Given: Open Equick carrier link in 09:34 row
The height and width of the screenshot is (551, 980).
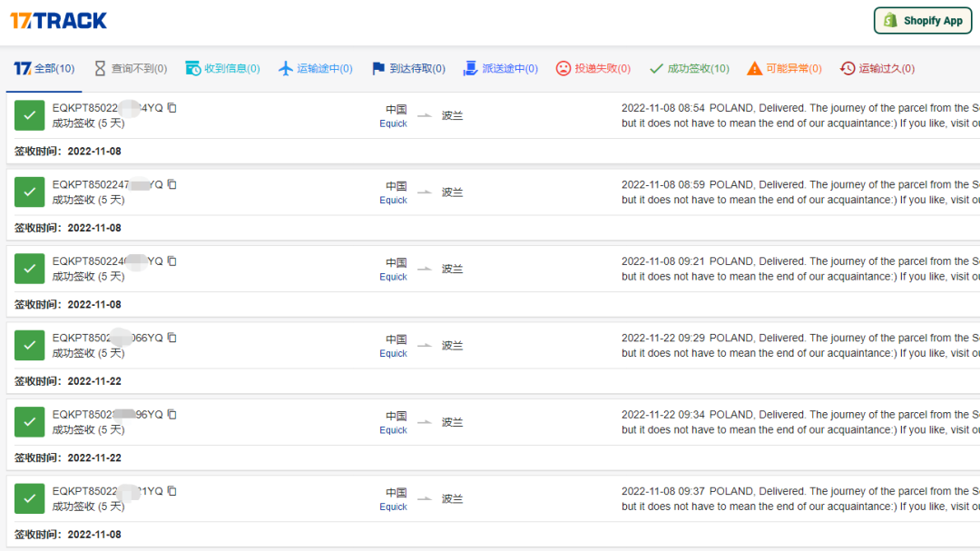Looking at the screenshot, I should [x=393, y=429].
